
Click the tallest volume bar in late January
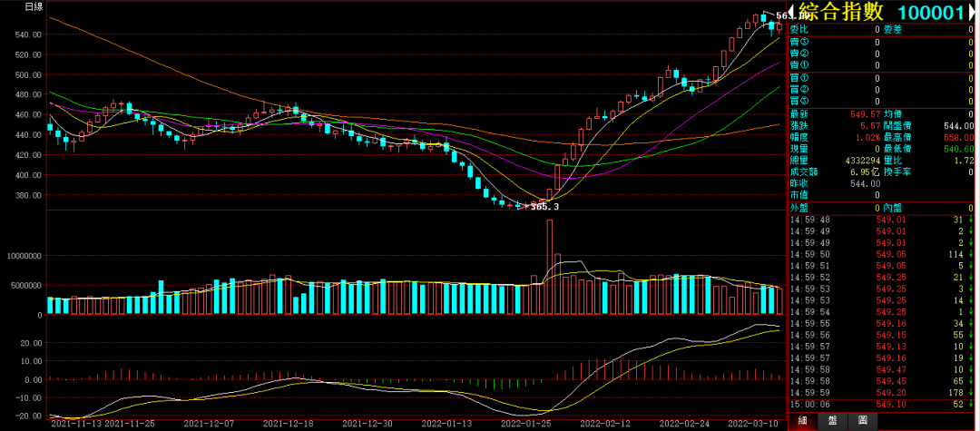pyautogui.click(x=549, y=267)
